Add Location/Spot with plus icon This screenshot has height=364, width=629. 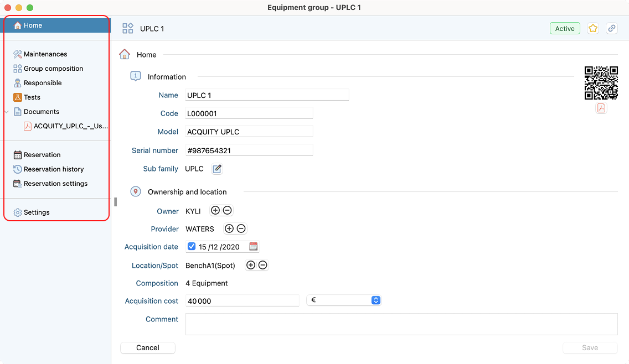(x=251, y=265)
